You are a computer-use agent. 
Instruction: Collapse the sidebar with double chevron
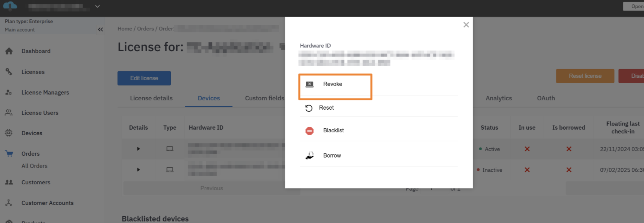coord(100,30)
